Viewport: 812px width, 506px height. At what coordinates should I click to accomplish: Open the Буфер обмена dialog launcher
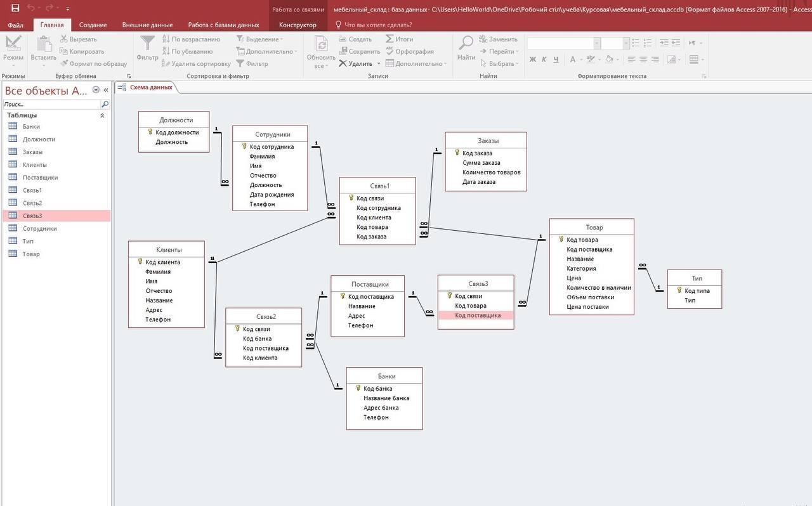tap(129, 76)
